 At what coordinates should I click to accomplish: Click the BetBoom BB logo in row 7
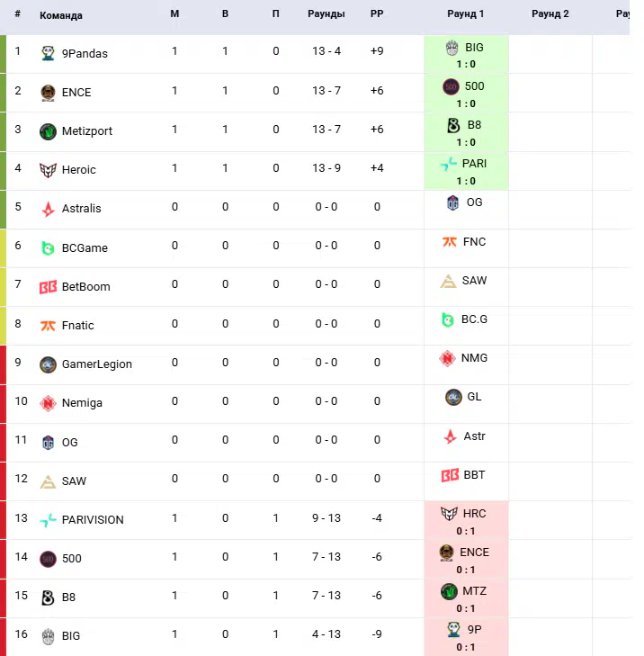coord(48,287)
